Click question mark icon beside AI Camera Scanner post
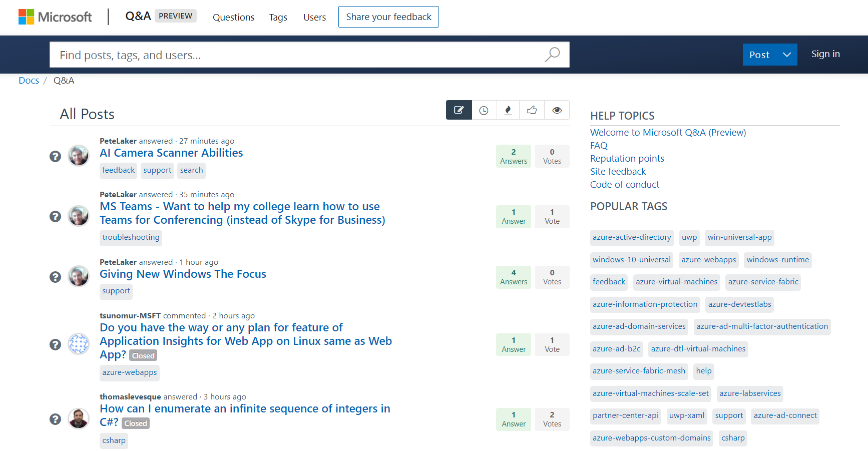The height and width of the screenshot is (451, 868). [55, 156]
